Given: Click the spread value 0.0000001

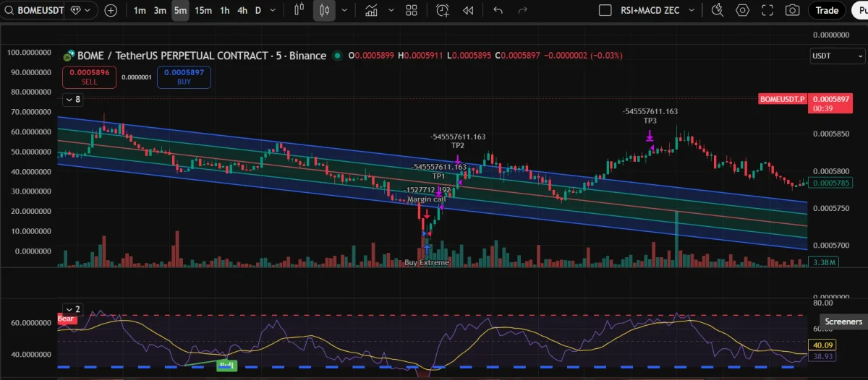Looking at the screenshot, I should 137,77.
